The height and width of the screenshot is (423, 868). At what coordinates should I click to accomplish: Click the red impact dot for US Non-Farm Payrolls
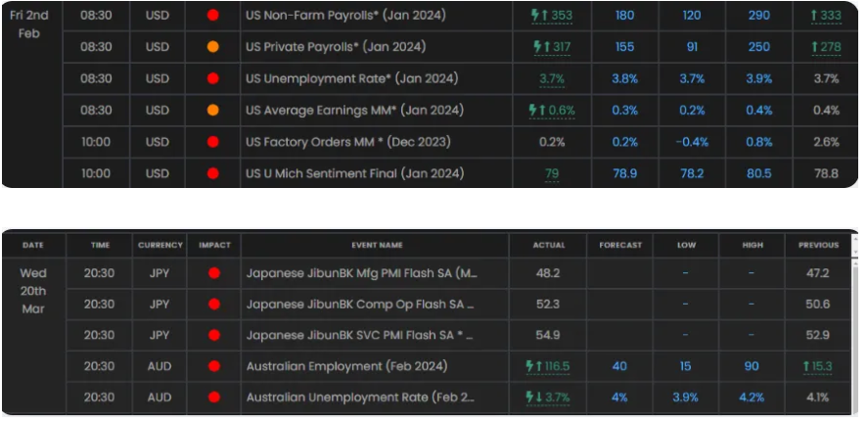point(212,16)
